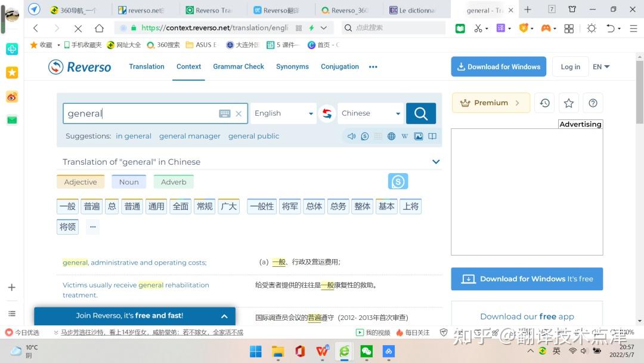Play pronunciation with the speaker icon
The width and height of the screenshot is (644, 363).
(x=351, y=136)
